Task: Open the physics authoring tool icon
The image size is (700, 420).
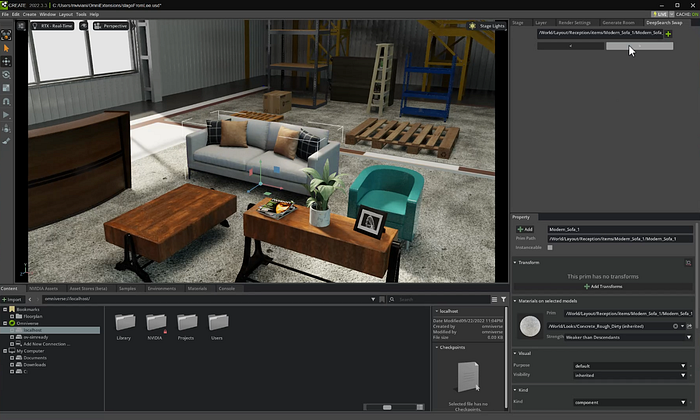Action: click(6, 129)
